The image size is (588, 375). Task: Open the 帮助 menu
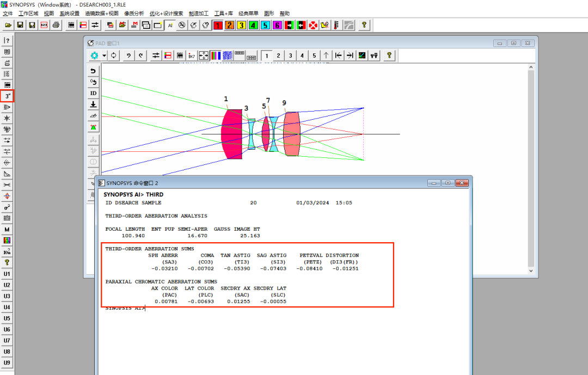[285, 14]
